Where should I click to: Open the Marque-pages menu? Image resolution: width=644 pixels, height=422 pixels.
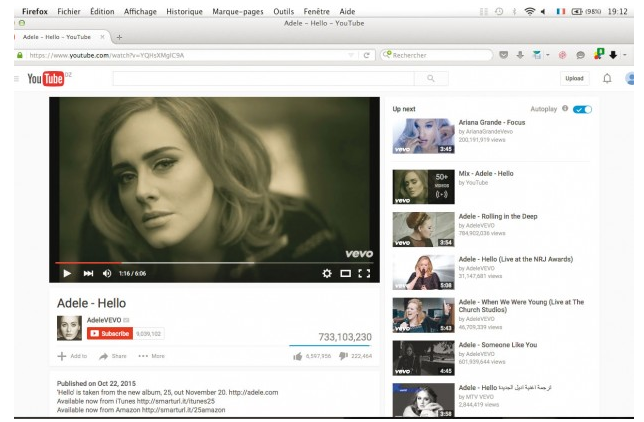click(238, 12)
